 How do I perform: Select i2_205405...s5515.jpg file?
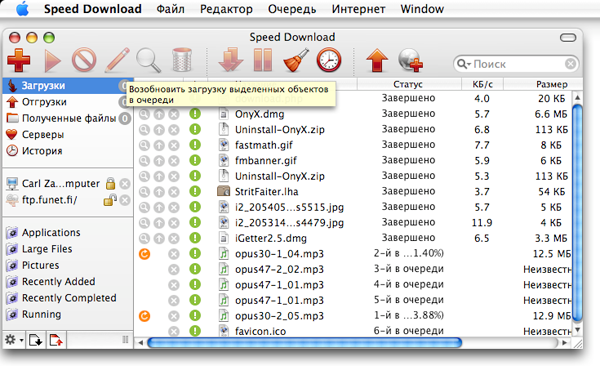point(289,208)
